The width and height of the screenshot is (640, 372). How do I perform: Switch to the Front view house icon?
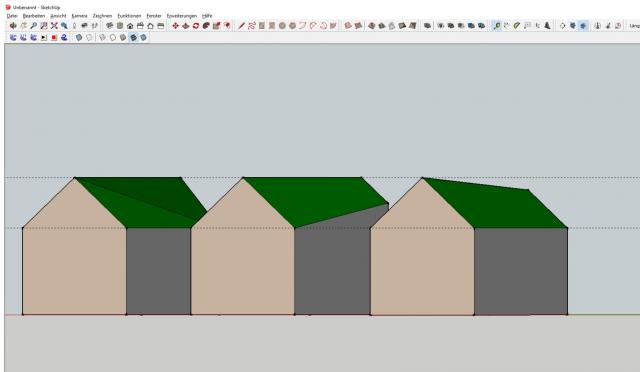[130, 26]
